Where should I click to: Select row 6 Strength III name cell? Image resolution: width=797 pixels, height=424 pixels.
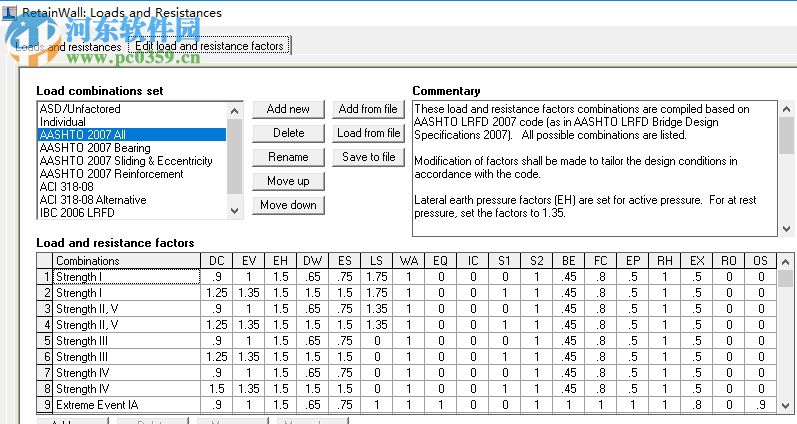(x=127, y=357)
